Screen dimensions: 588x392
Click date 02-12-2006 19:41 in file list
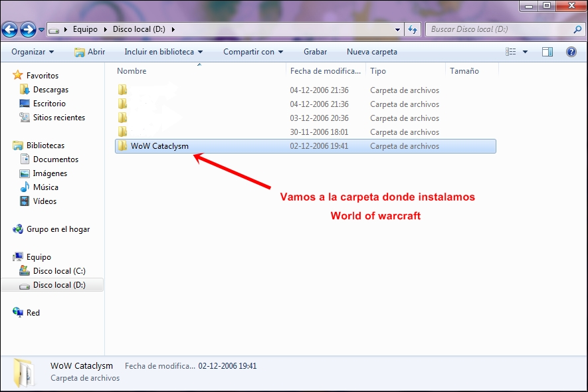pos(319,146)
